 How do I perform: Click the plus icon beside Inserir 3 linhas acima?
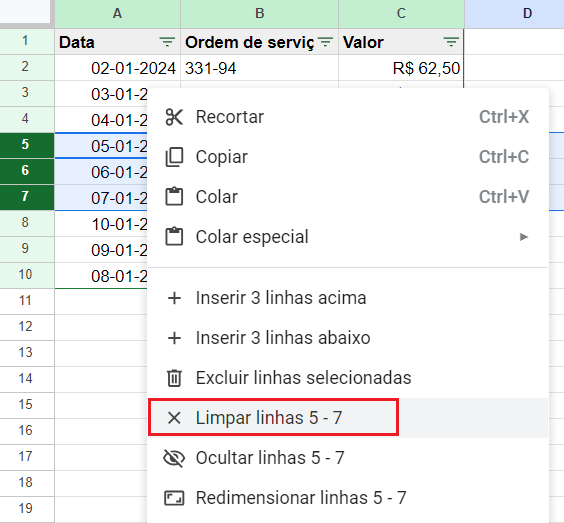click(x=174, y=298)
